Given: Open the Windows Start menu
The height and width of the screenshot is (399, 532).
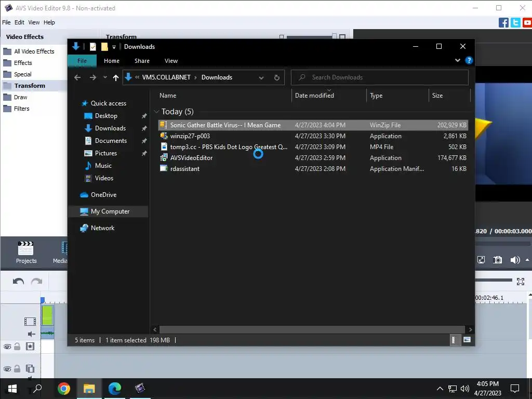Looking at the screenshot, I should click(x=12, y=389).
